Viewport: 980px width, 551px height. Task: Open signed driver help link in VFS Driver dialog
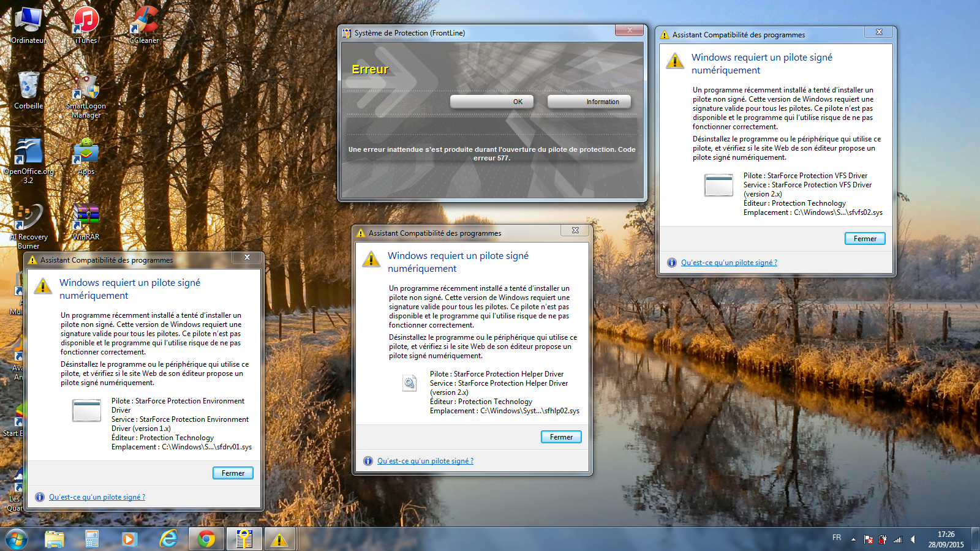(x=729, y=263)
